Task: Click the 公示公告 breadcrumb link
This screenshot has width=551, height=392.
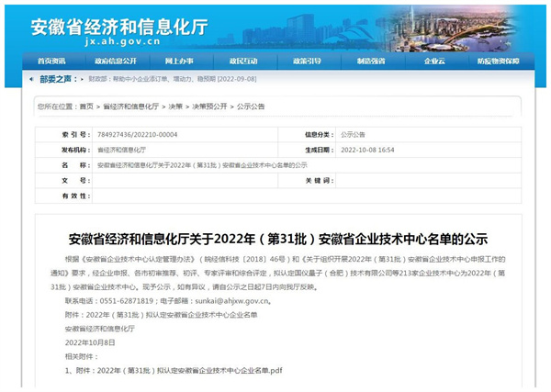Action: (x=251, y=106)
